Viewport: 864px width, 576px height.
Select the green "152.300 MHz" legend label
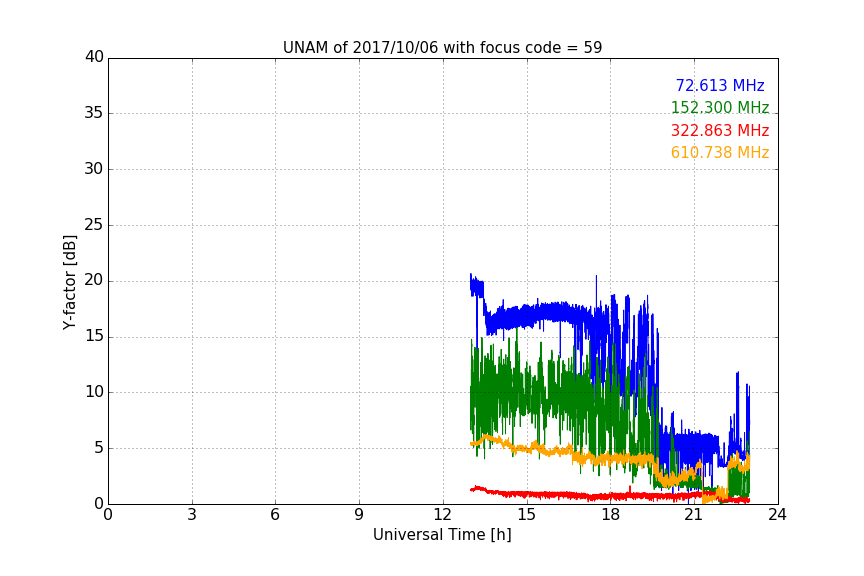coord(720,107)
